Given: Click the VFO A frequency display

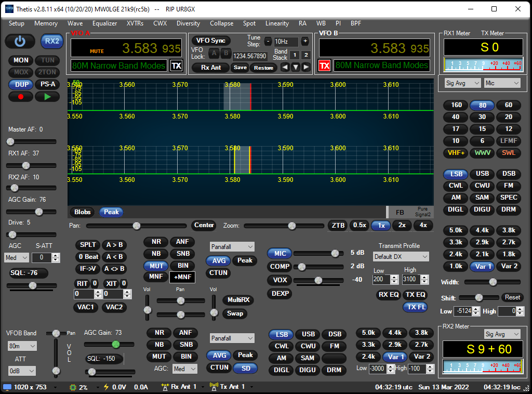Looking at the screenshot, I should [127, 48].
